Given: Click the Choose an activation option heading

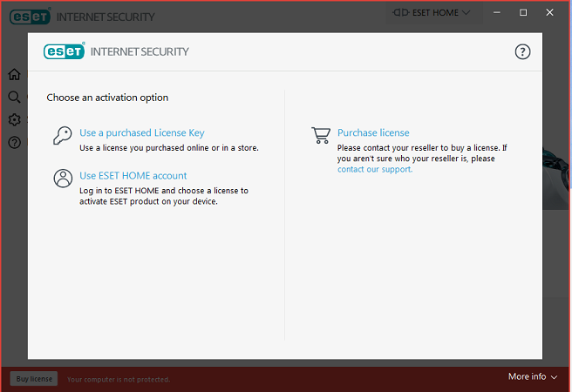Looking at the screenshot, I should (107, 98).
